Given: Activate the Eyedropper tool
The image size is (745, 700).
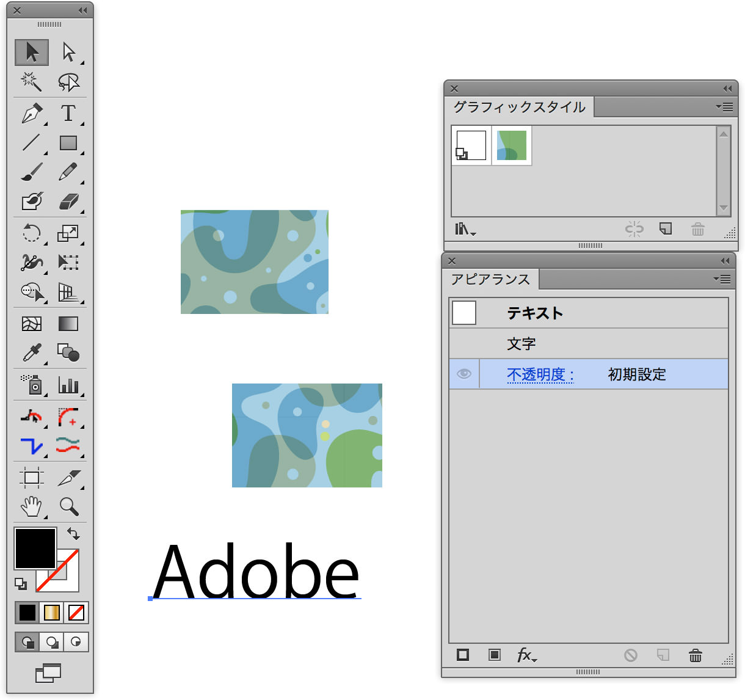Looking at the screenshot, I should click(x=32, y=353).
